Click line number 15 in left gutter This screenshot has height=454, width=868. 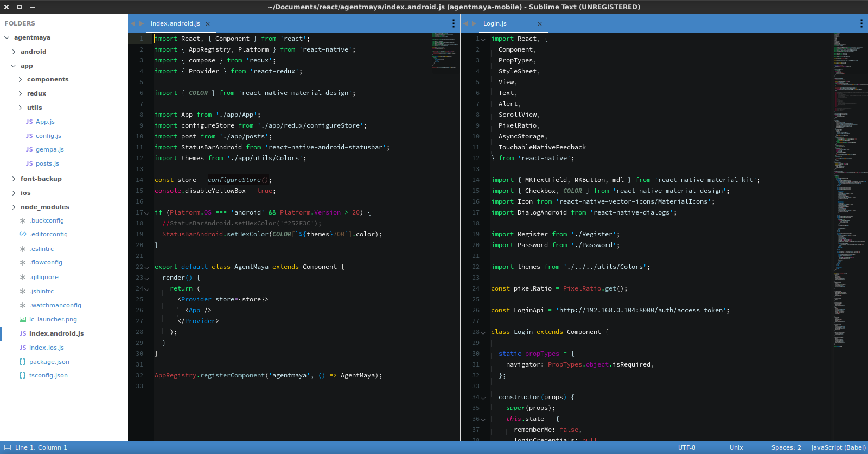pyautogui.click(x=140, y=191)
